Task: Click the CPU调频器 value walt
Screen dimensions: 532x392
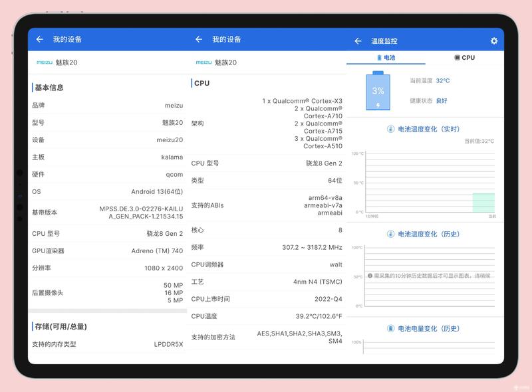Action: (x=336, y=264)
